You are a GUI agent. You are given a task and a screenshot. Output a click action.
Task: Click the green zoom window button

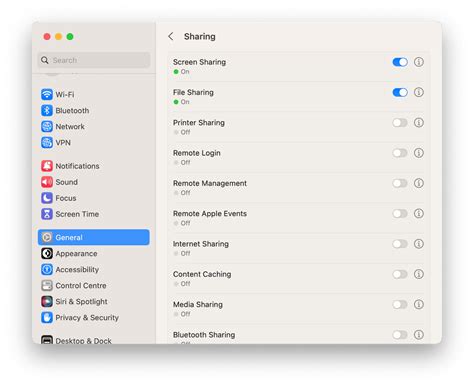point(70,36)
